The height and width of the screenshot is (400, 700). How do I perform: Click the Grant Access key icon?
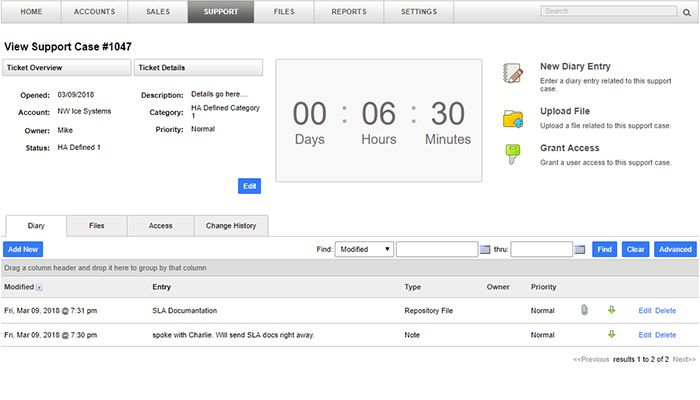coord(513,155)
